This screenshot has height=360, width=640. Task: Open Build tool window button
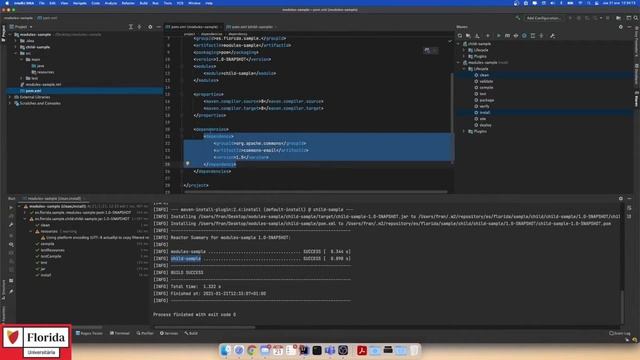click(x=191, y=333)
